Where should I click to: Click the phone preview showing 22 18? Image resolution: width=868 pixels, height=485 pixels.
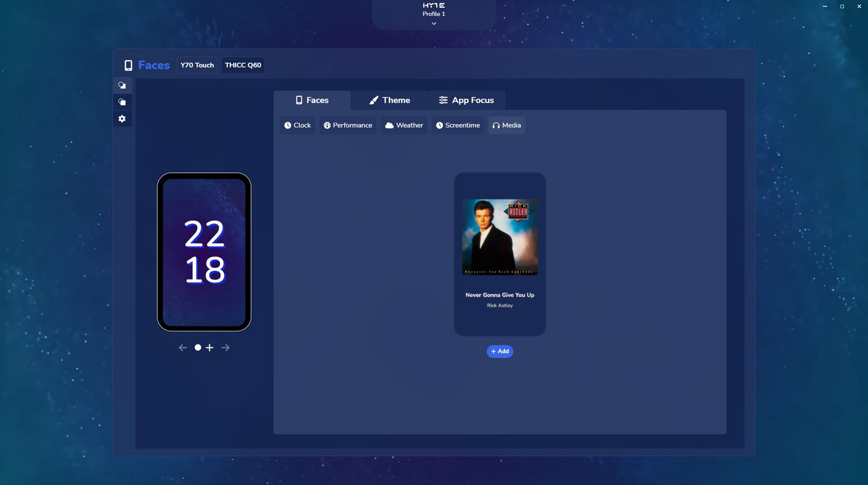[x=204, y=252]
